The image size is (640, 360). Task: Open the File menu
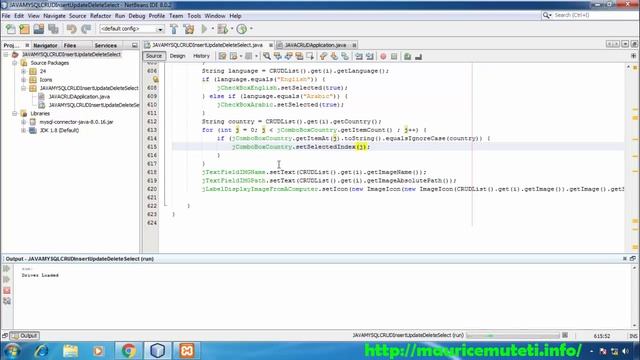(x=6, y=16)
